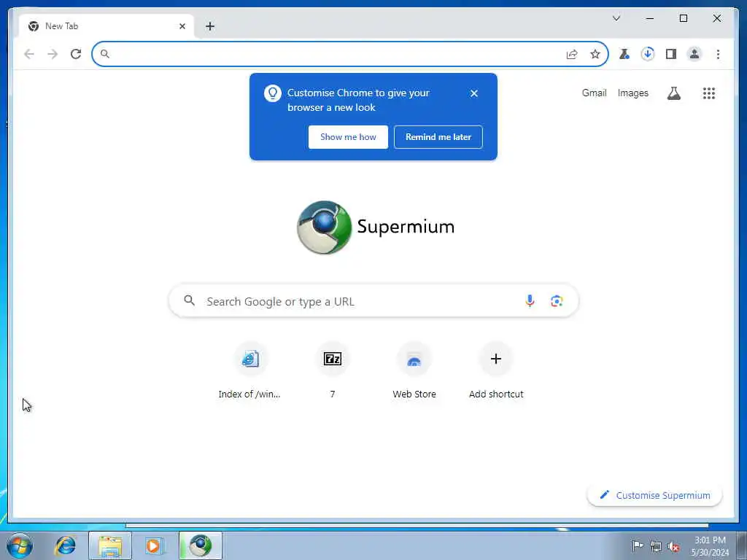Viewport: 747px width, 560px height.
Task: Click the Search Google or type a URL box
Action: coord(373,301)
